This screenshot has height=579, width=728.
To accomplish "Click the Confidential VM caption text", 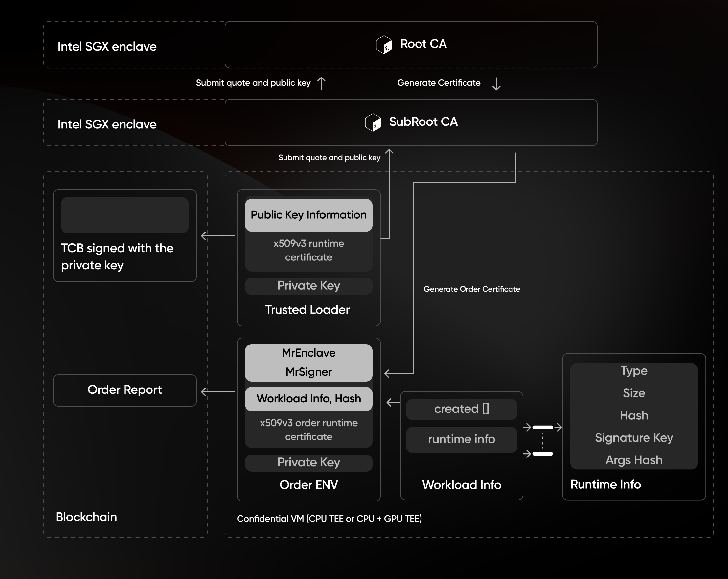I will tap(329, 519).
